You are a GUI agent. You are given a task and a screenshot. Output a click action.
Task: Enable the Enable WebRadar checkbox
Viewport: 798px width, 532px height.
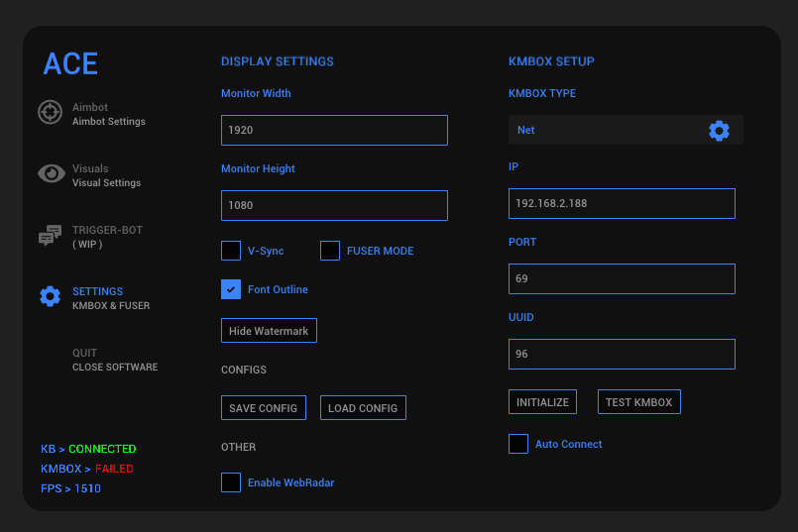pos(231,482)
